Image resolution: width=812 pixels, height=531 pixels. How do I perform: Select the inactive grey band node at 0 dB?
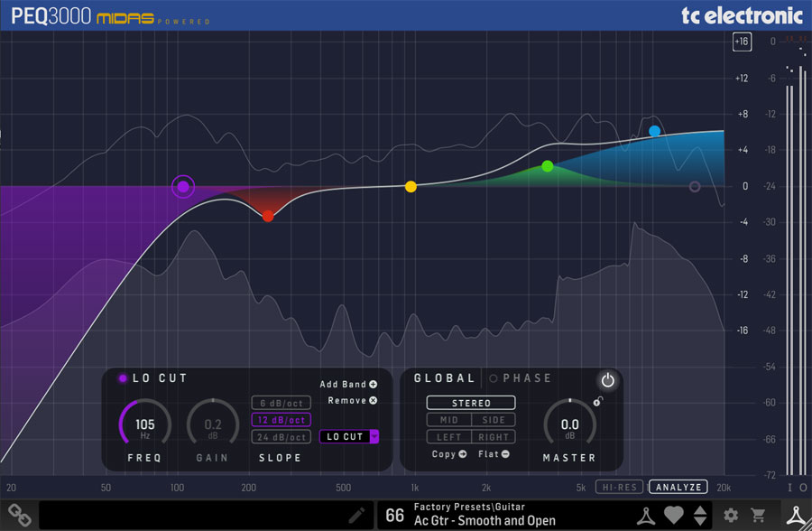click(x=695, y=187)
